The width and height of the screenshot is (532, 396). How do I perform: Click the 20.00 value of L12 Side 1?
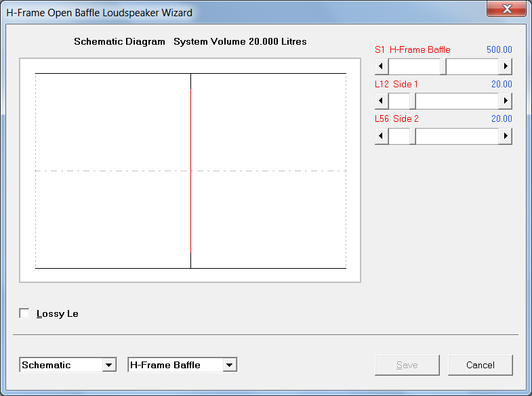click(502, 84)
